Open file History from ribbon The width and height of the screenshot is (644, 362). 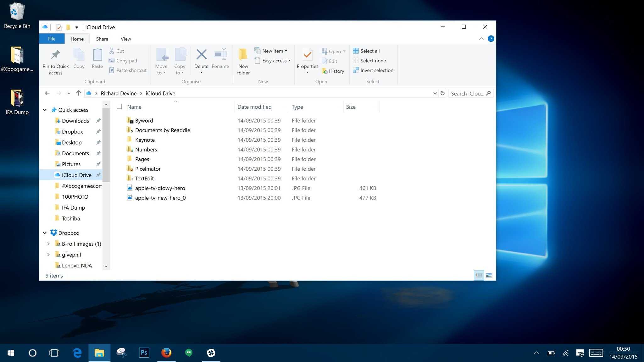[333, 71]
